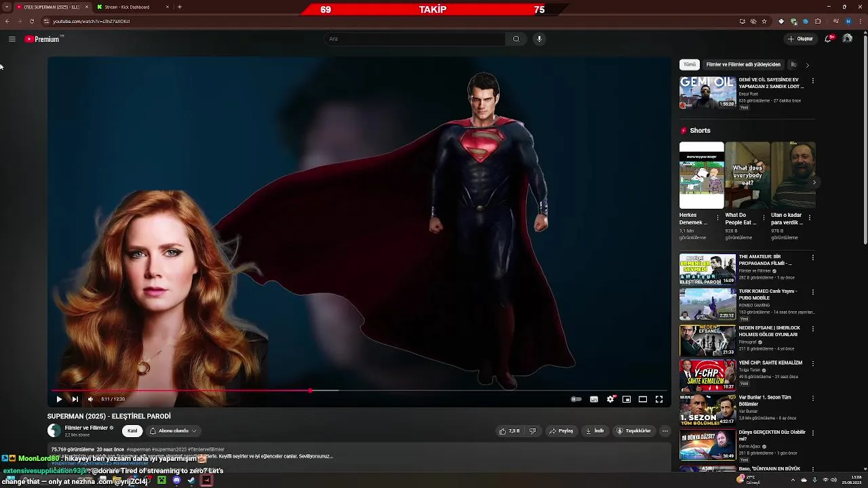Open GEMİ OİL video thumbnail

tap(707, 93)
